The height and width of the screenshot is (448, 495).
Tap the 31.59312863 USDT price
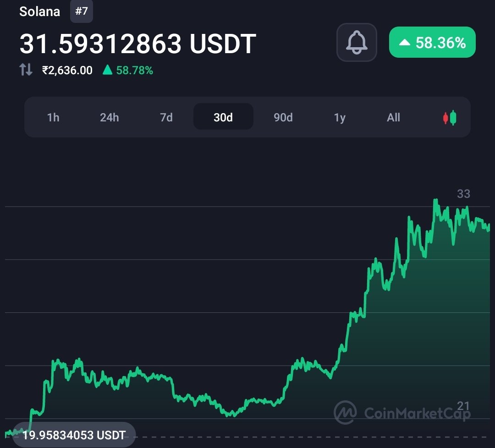click(x=137, y=44)
